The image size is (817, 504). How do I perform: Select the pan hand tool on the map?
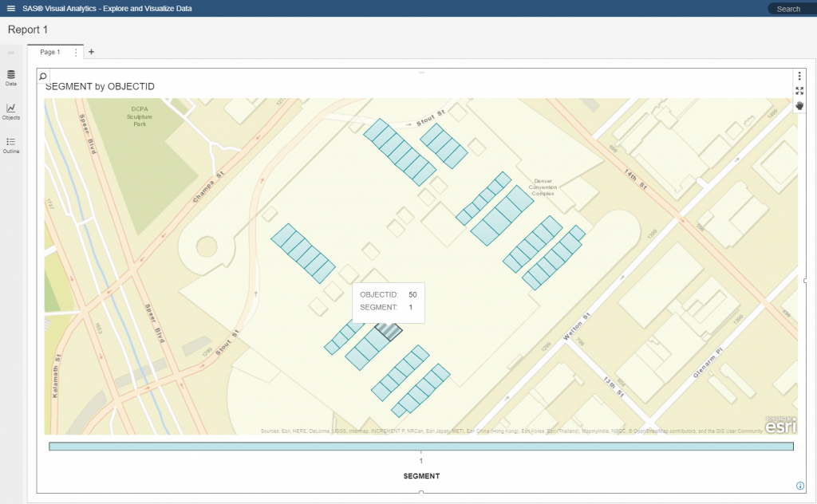pos(799,105)
